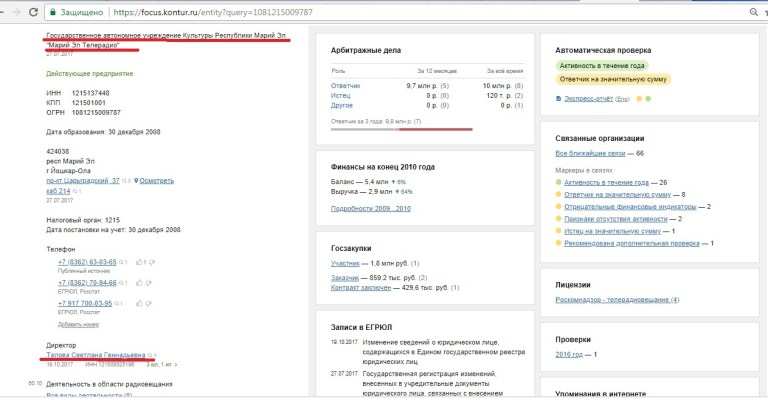Open Признаки отсутствия активности link

click(x=616, y=219)
